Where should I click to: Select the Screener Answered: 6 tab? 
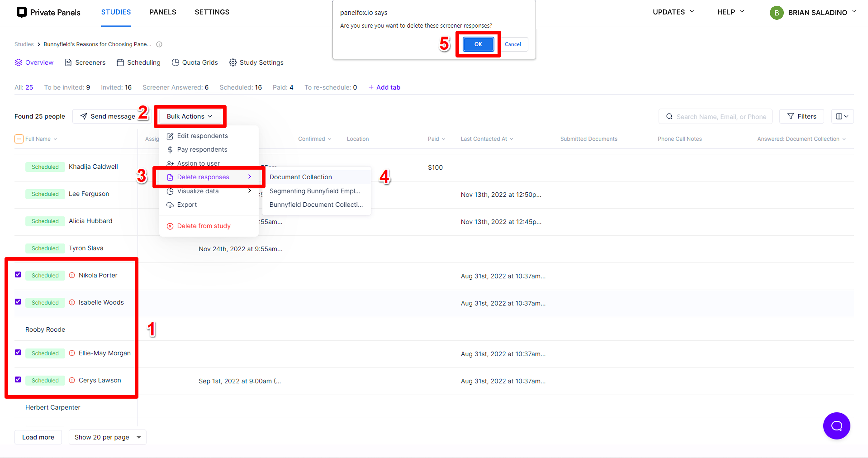click(175, 87)
